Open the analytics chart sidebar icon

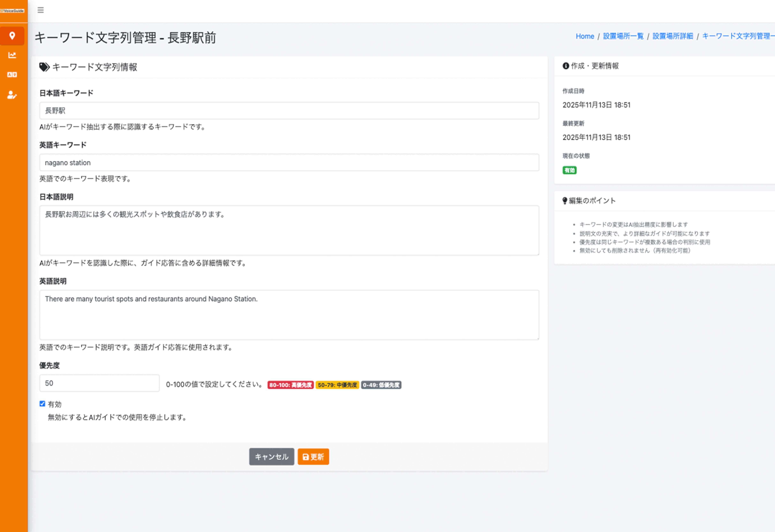12,55
